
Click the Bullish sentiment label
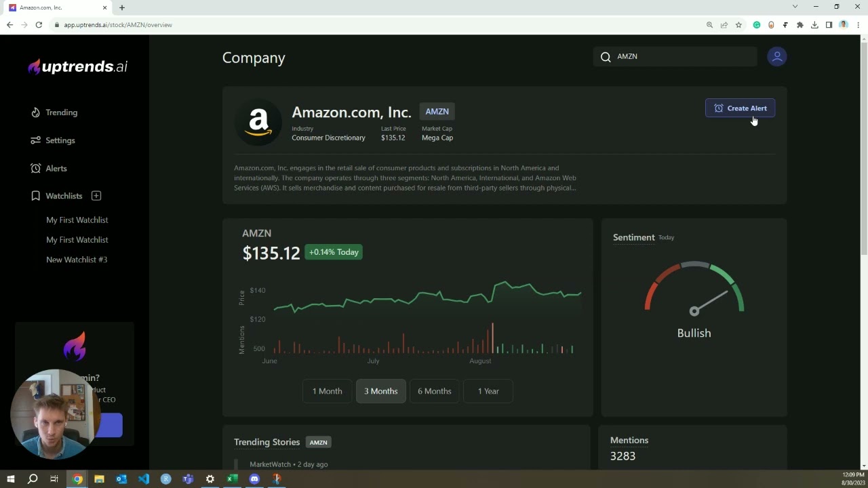point(694,333)
